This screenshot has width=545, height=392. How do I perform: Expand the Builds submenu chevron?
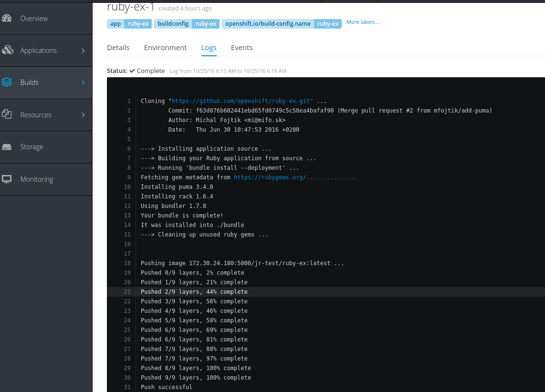coord(83,83)
